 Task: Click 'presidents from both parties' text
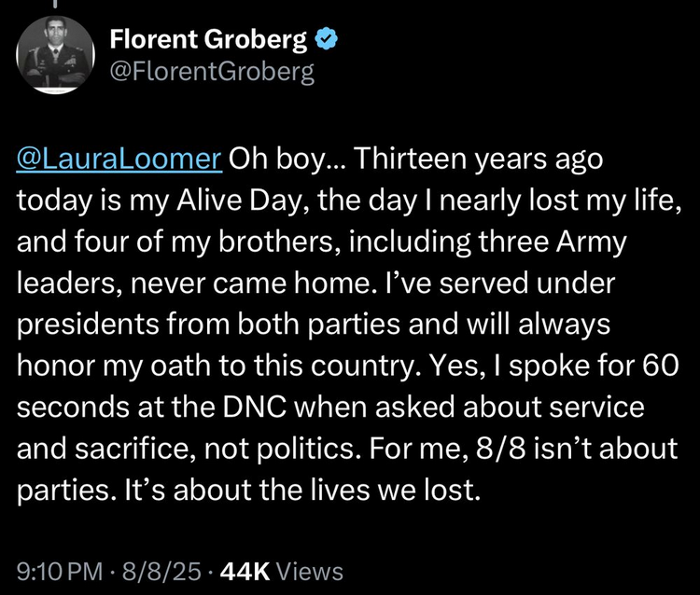click(208, 325)
